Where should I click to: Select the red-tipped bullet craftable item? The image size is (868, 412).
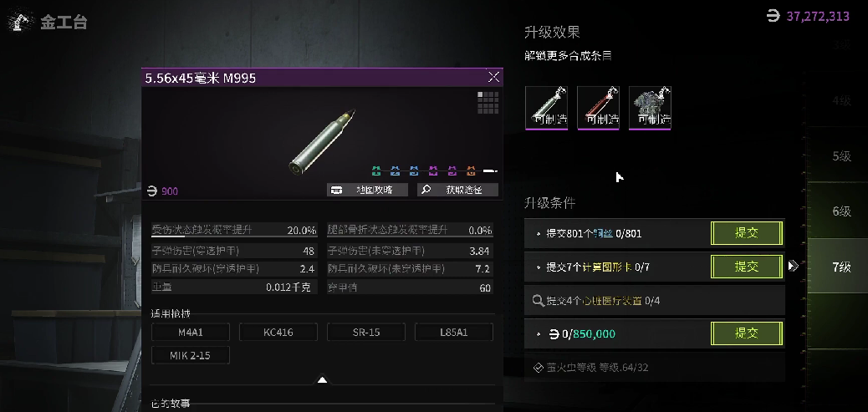tap(599, 108)
